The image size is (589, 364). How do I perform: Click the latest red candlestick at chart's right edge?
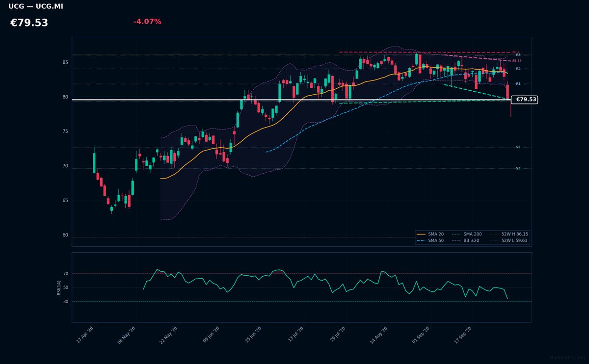point(508,92)
